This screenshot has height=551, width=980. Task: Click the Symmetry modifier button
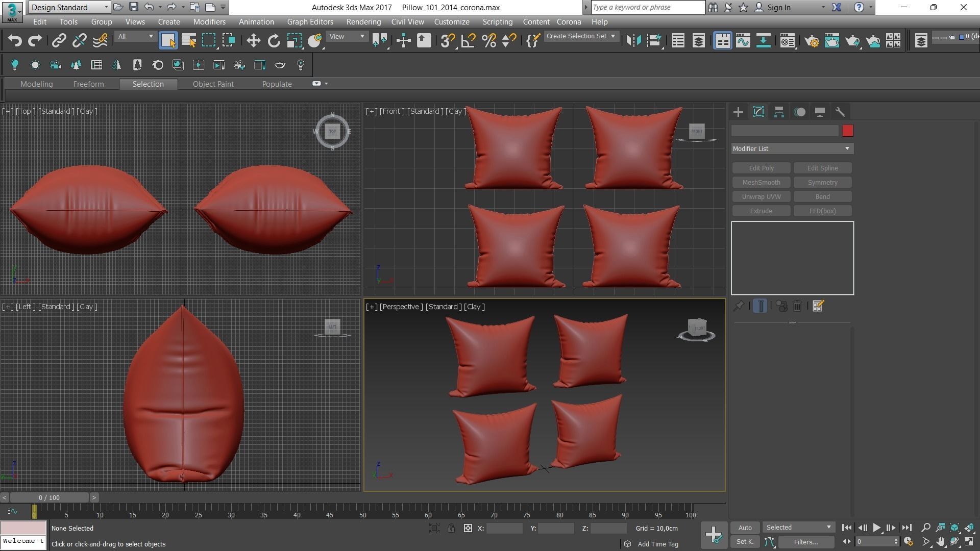pyautogui.click(x=822, y=182)
